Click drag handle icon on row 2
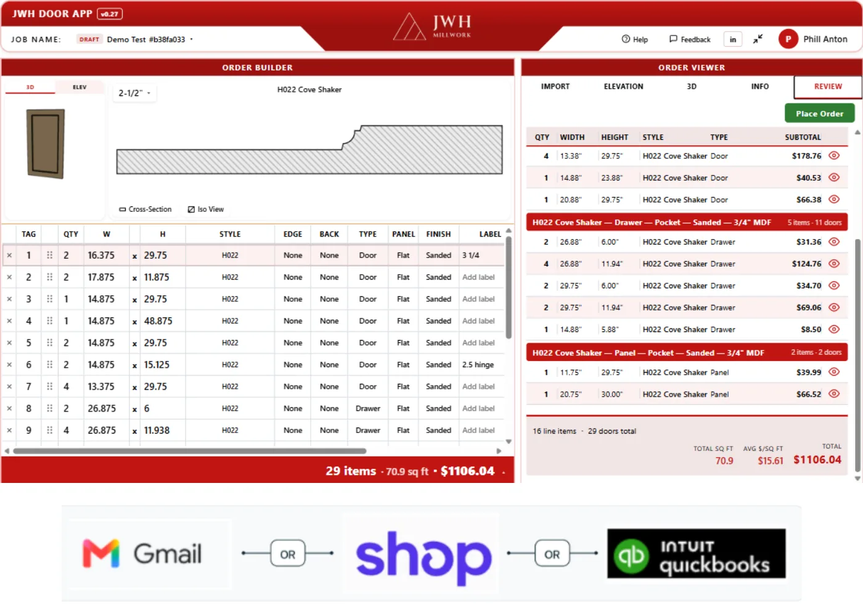 [49, 277]
